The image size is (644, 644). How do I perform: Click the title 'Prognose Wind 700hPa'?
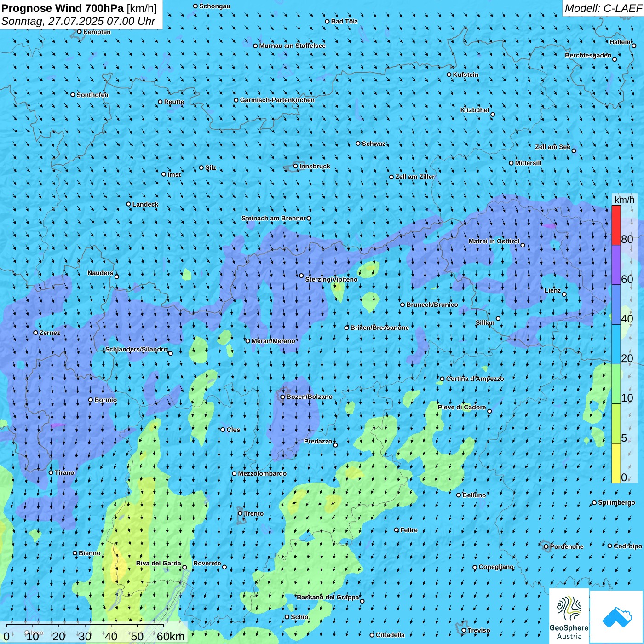(x=63, y=8)
